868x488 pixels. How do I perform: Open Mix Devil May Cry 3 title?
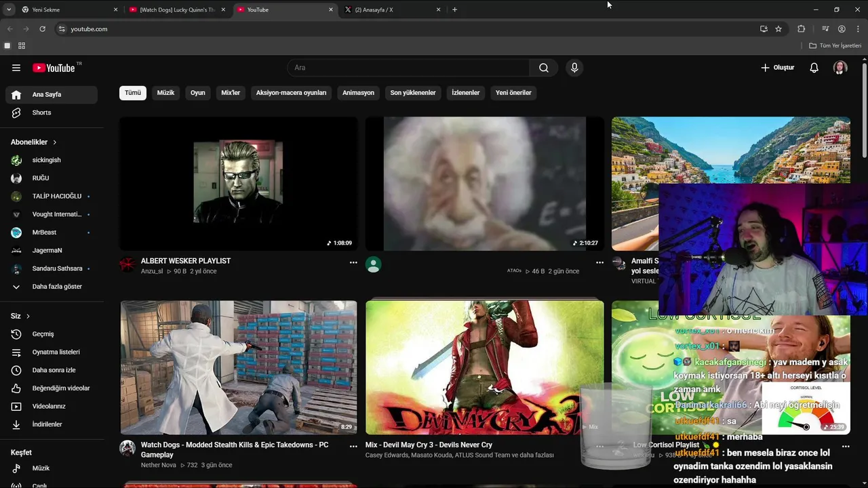point(429,445)
